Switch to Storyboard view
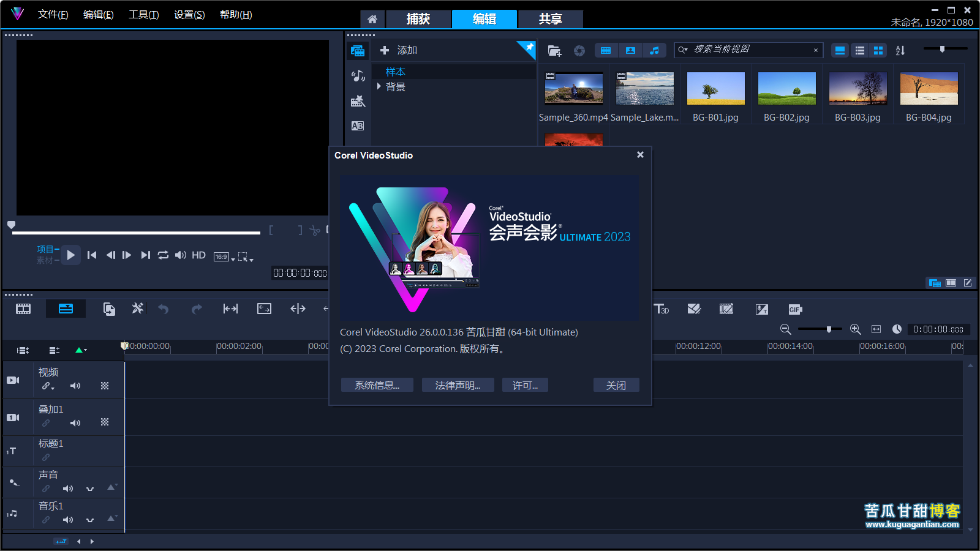The width and height of the screenshot is (980, 551). click(23, 309)
